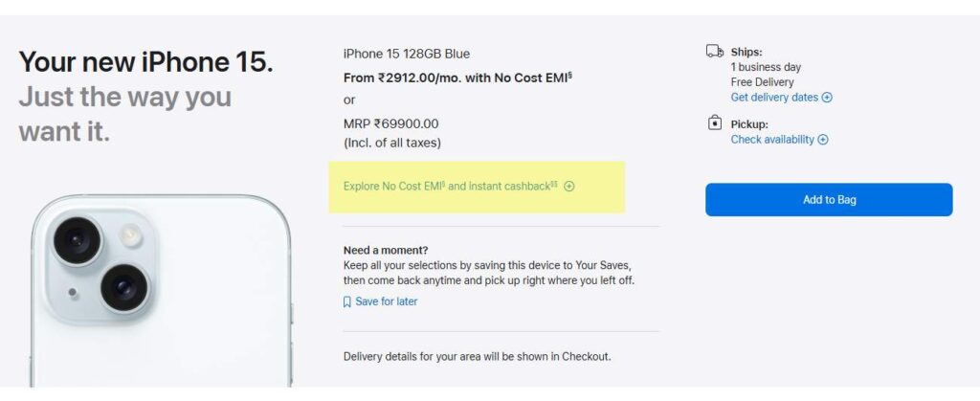Click the Pickup: label

pyautogui.click(x=749, y=124)
